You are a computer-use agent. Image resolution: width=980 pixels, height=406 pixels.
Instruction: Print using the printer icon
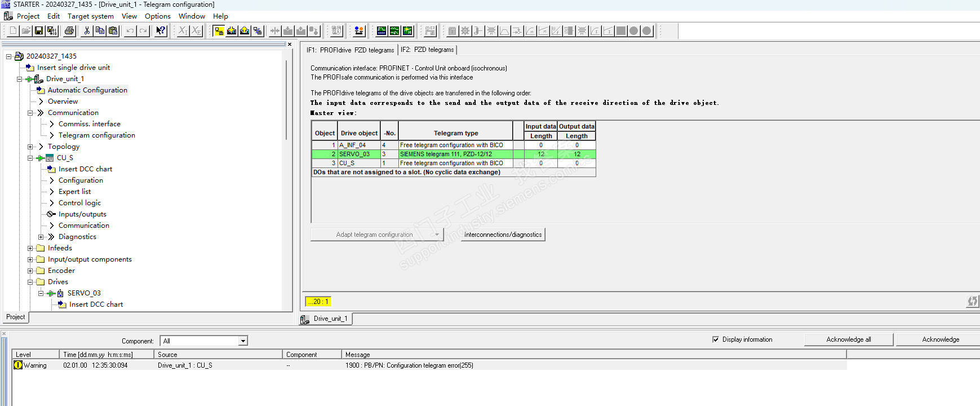pyautogui.click(x=69, y=30)
